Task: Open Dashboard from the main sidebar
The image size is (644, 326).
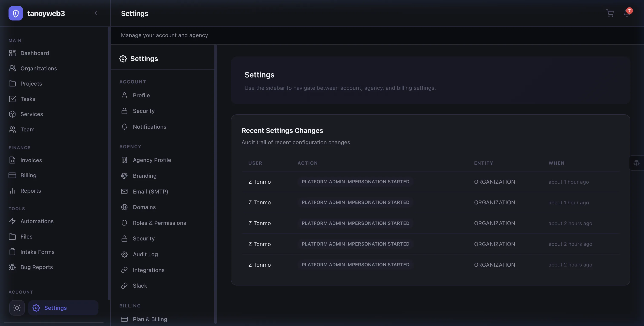Action: pyautogui.click(x=34, y=53)
